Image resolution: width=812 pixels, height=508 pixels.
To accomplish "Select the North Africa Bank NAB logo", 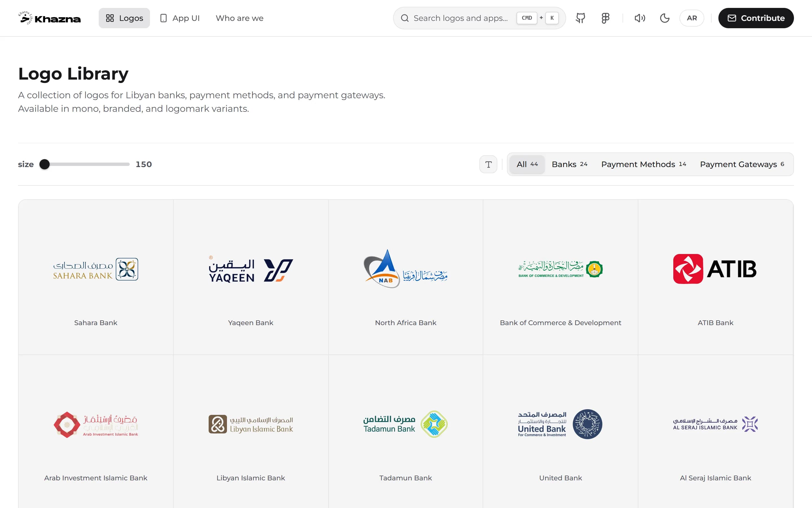I will point(405,269).
